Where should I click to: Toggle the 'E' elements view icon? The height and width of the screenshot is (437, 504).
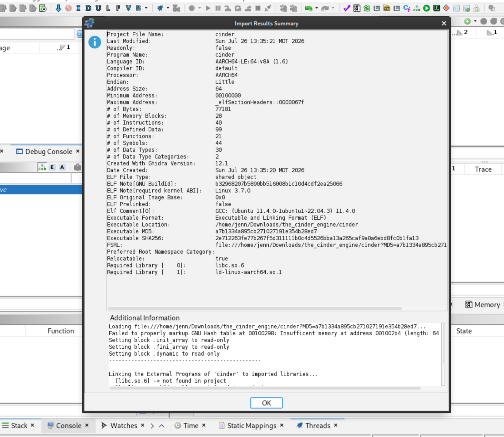(52, 167)
